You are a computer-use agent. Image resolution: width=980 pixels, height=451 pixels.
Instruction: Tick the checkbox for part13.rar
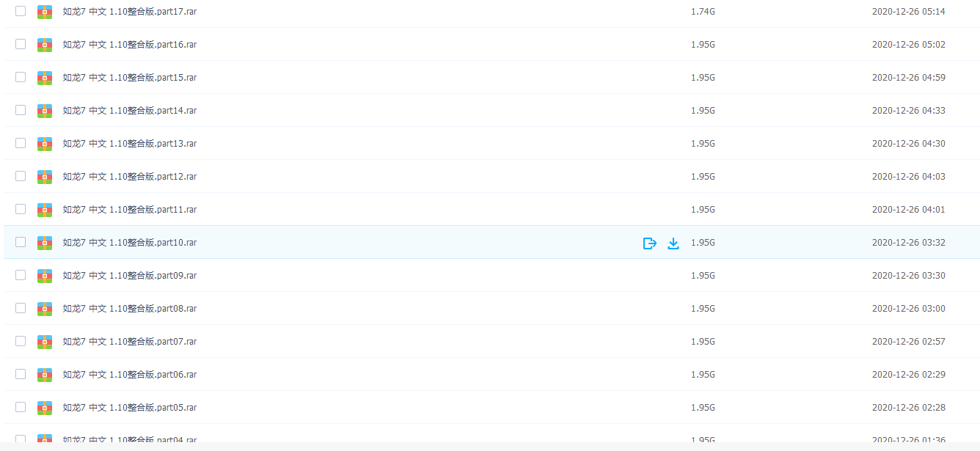point(21,143)
